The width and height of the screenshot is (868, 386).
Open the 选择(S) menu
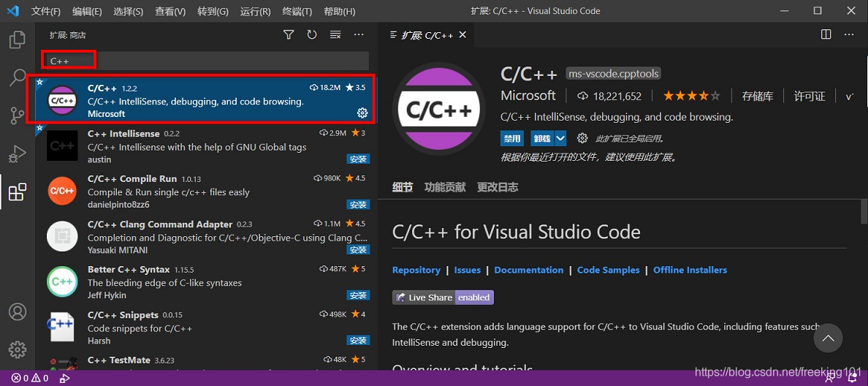[x=129, y=11]
